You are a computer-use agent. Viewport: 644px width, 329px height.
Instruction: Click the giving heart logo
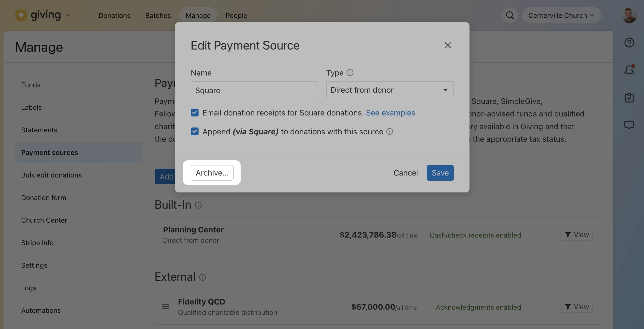pyautogui.click(x=21, y=15)
